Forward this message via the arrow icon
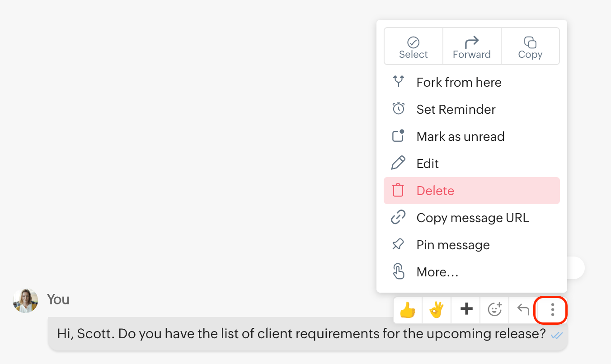Screen dimensions: 611x364 (x=471, y=42)
